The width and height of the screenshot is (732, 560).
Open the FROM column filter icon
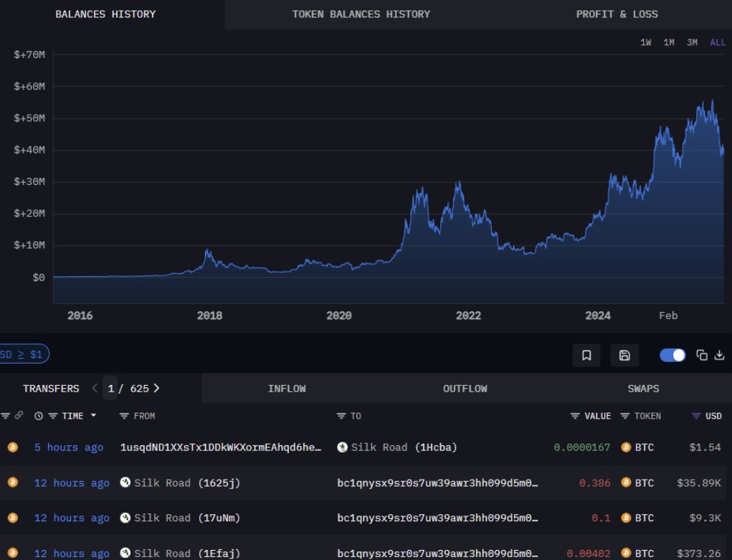click(x=124, y=416)
